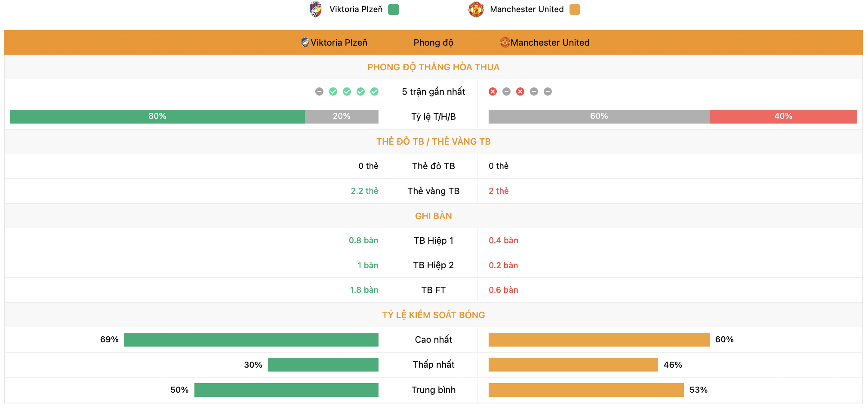Click the 'Phong độ' header label
The height and width of the screenshot is (409, 868).
[x=434, y=43]
